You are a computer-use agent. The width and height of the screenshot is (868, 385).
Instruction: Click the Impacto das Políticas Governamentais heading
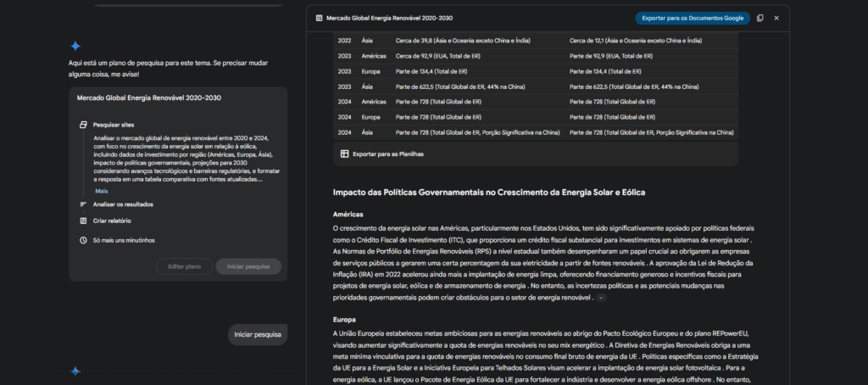489,192
